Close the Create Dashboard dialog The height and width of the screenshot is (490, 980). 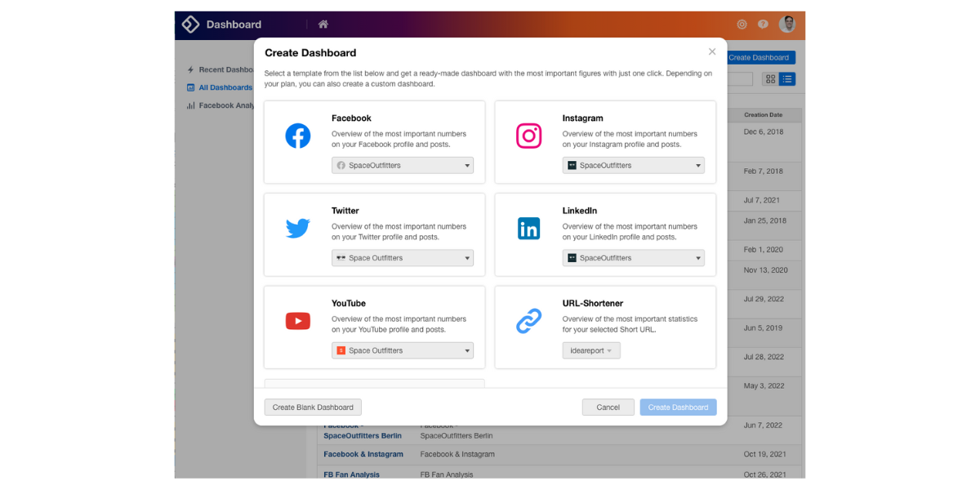click(x=712, y=51)
